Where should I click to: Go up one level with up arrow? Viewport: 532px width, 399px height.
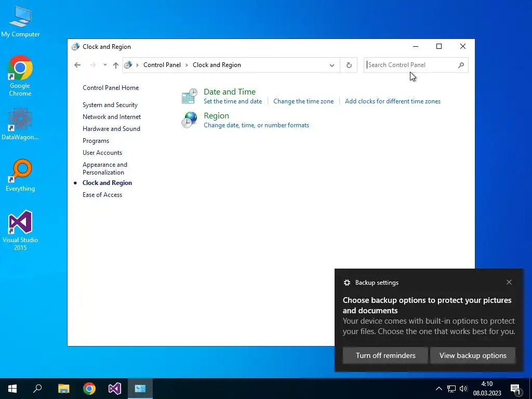[116, 65]
